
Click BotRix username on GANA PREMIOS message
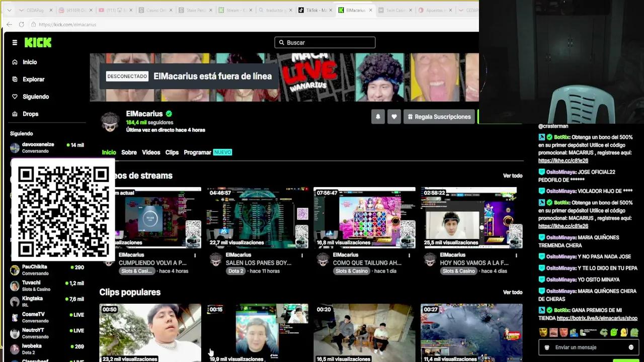(x=562, y=310)
